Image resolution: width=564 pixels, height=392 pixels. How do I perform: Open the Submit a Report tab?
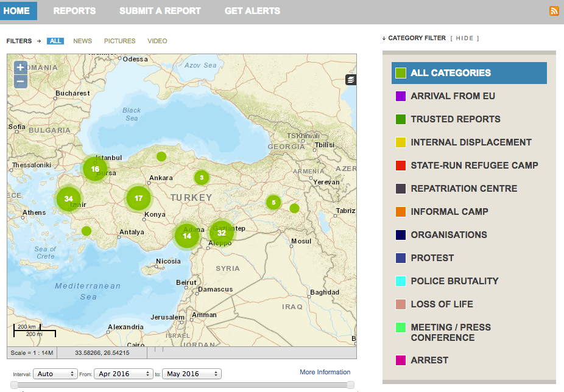[x=160, y=11]
